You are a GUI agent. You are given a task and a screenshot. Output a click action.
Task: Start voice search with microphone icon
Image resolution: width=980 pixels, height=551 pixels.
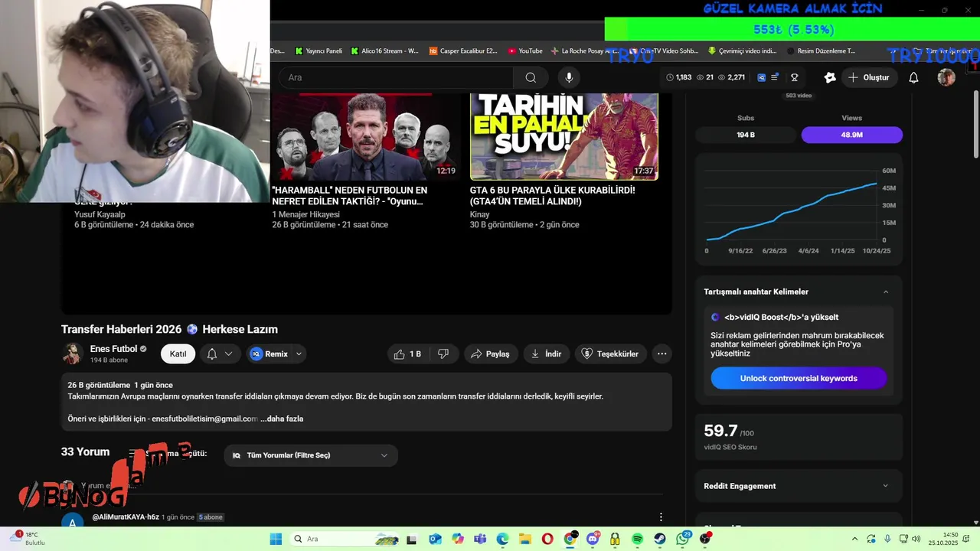coord(568,77)
